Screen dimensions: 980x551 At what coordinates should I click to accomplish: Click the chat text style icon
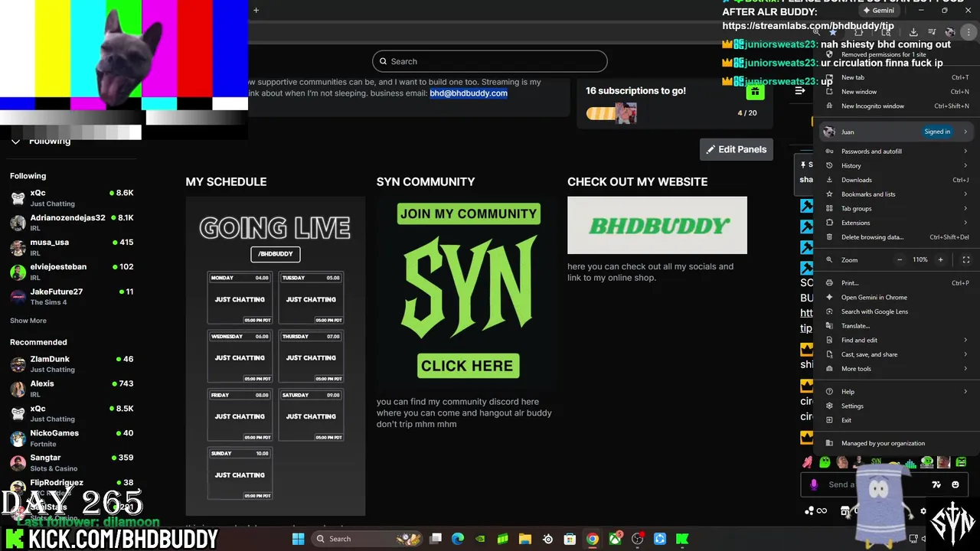936,484
